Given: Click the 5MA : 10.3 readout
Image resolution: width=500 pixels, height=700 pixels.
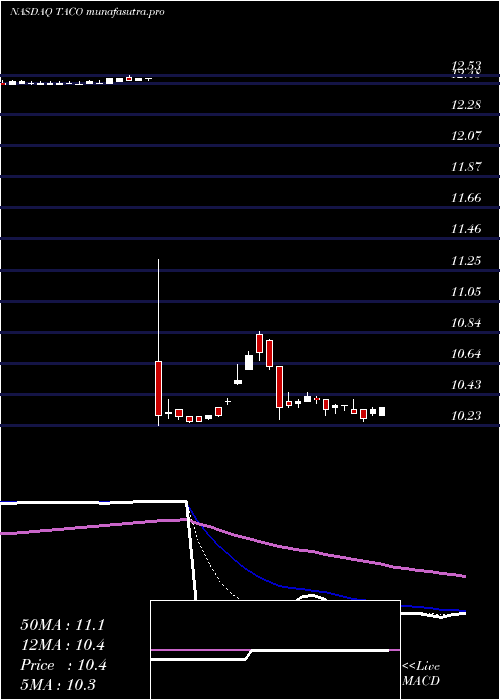Looking at the screenshot, I should 58,685.
